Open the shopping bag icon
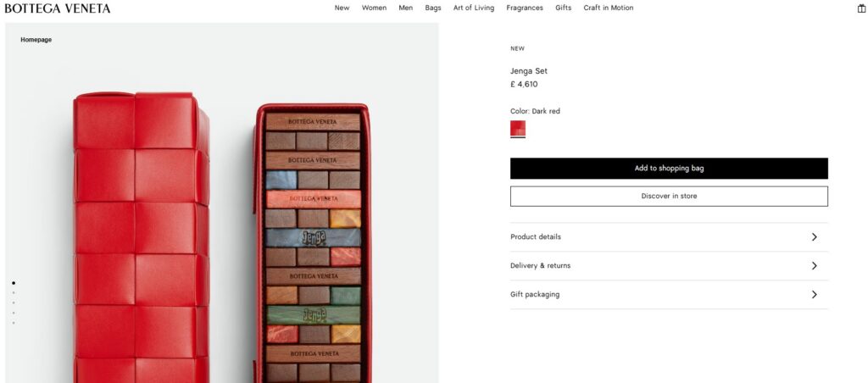Viewport: 868px width, 383px height. click(x=861, y=8)
